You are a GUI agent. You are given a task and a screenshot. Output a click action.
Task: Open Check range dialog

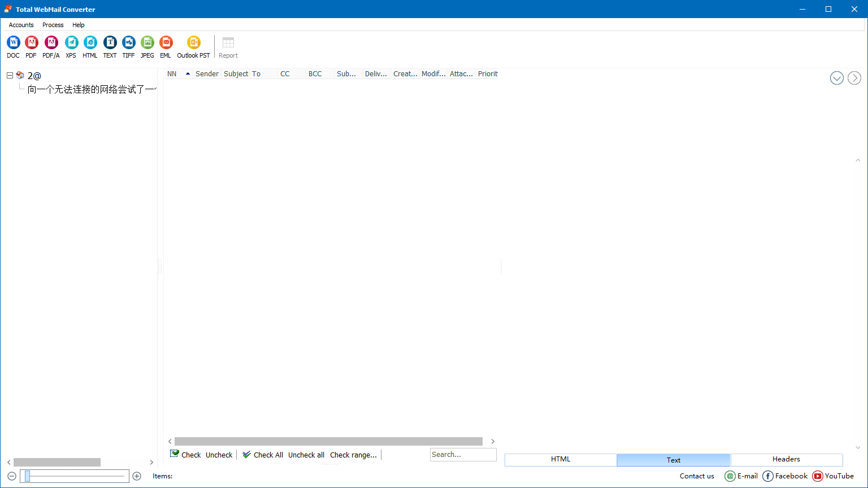(353, 455)
